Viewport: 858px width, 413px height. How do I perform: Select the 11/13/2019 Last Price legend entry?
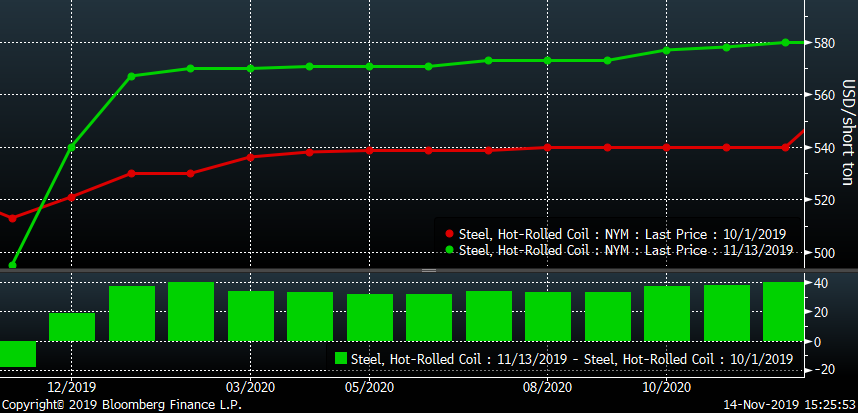pyautogui.click(x=625, y=250)
